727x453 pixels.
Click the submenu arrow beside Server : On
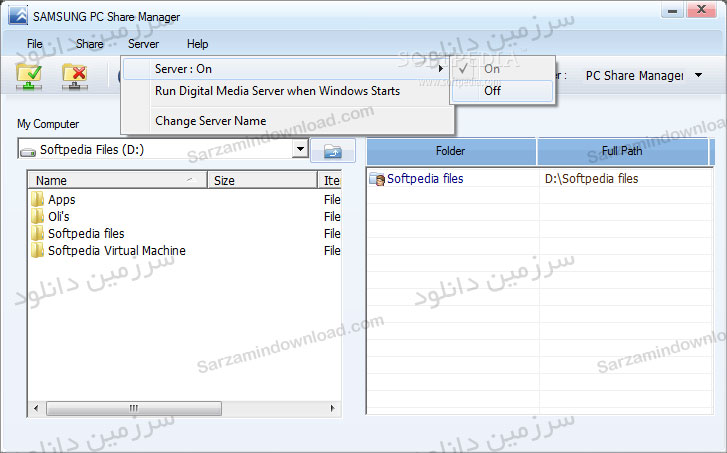(x=440, y=69)
